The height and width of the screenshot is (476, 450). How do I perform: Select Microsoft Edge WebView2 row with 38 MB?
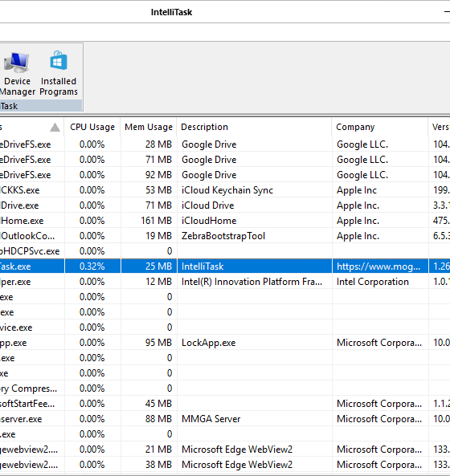pos(225,465)
